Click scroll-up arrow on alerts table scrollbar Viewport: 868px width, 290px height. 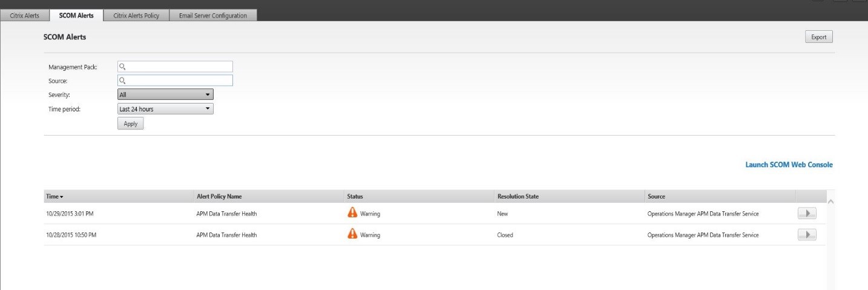(830, 201)
